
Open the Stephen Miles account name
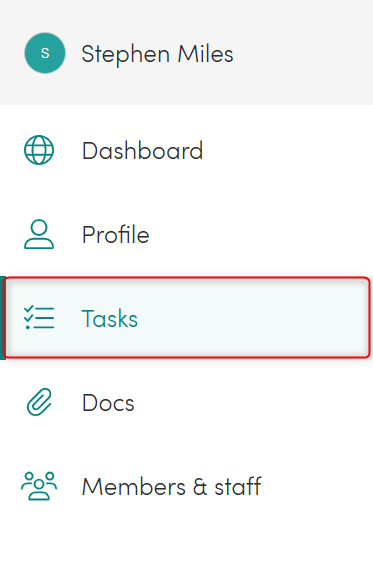[x=157, y=54]
